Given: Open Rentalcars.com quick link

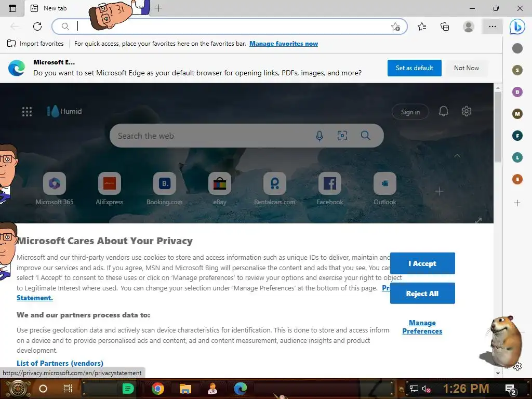Looking at the screenshot, I should click(274, 189).
